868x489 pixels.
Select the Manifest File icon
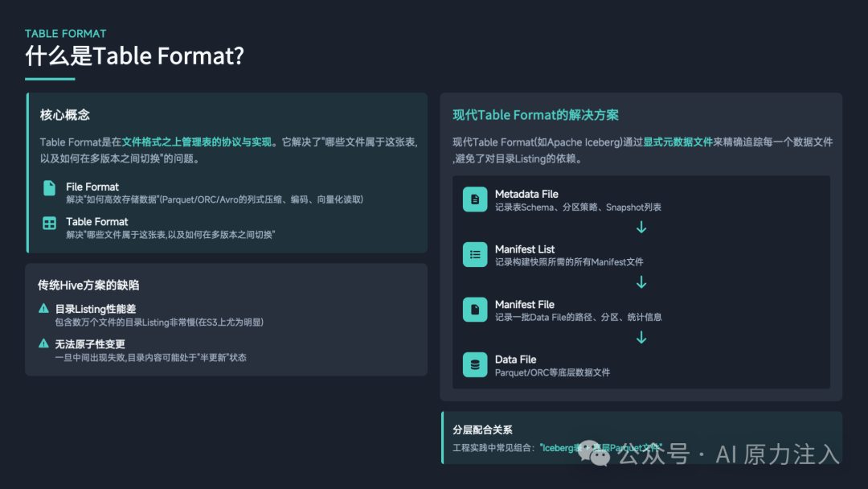475,310
